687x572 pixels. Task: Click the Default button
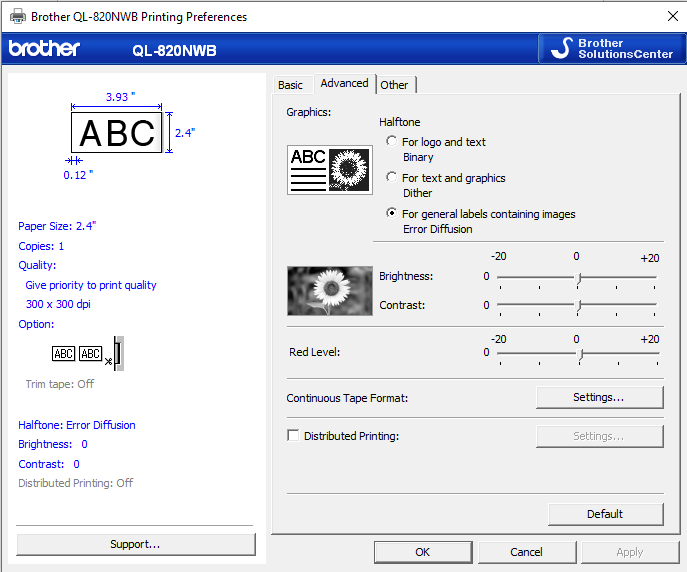pos(605,514)
